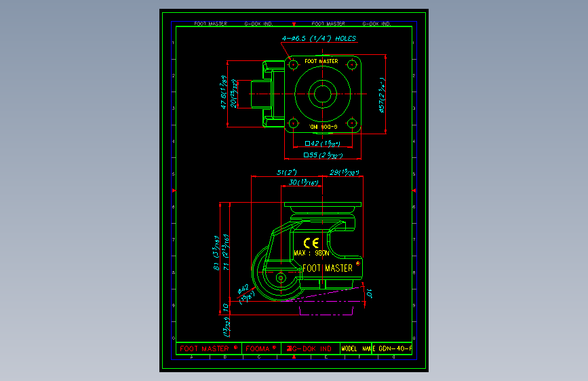
Task: Select the □55 (2 5/32") plate size dimension
Action: [x=323, y=155]
